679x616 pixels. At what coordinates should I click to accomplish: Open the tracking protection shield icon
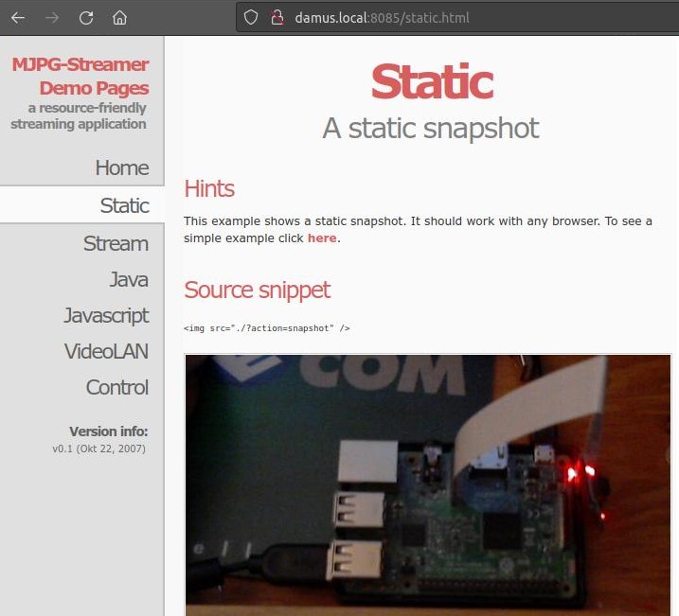point(251,17)
